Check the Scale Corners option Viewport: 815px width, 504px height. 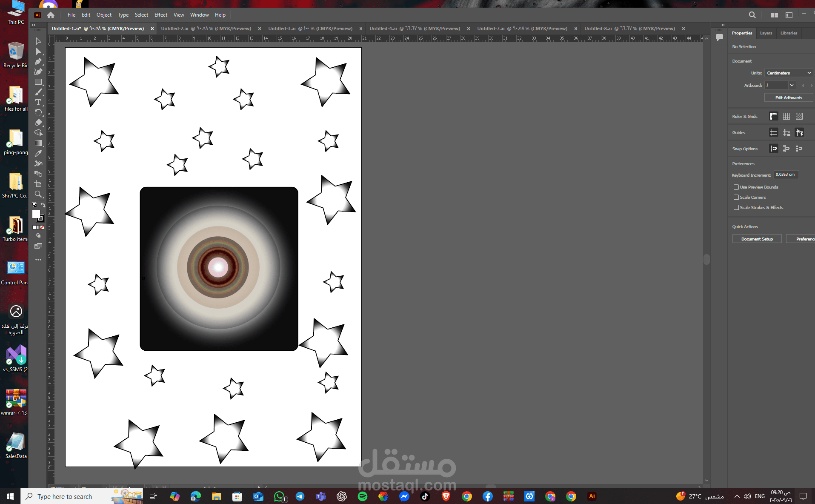[736, 198]
